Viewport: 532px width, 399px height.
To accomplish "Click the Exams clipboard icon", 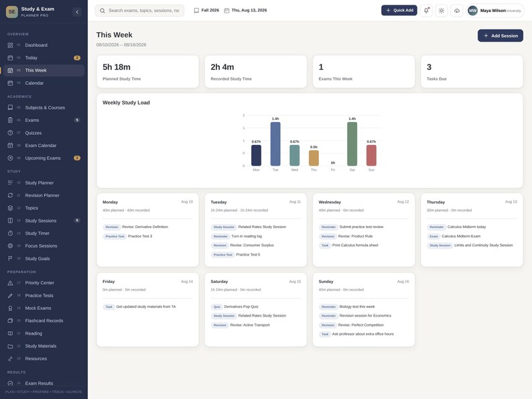I will pos(10,120).
